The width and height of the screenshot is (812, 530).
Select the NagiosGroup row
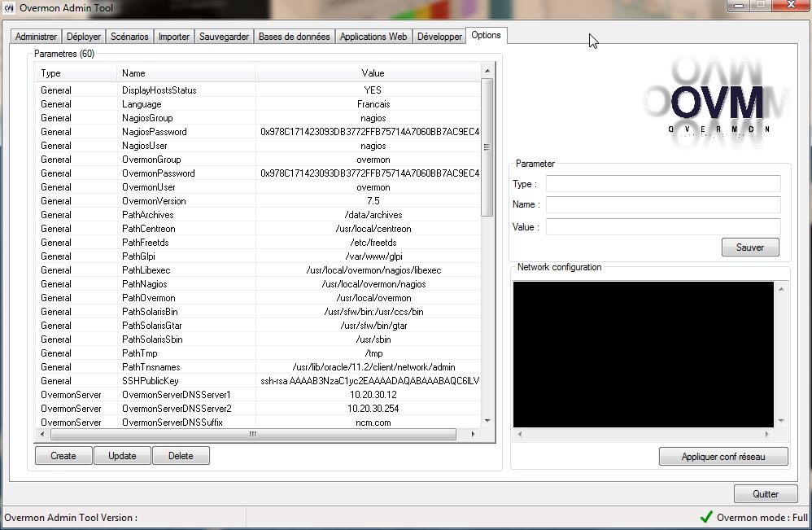coord(258,118)
